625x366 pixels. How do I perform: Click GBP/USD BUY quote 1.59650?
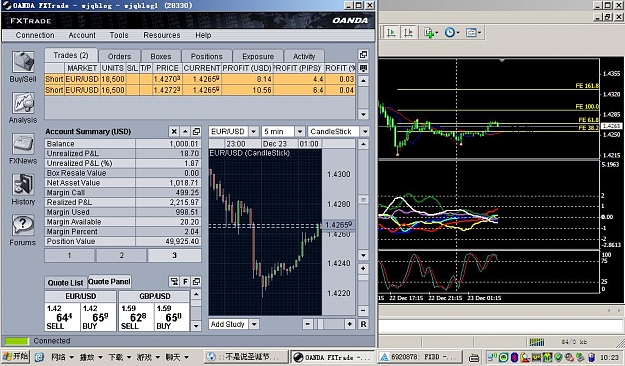172,317
